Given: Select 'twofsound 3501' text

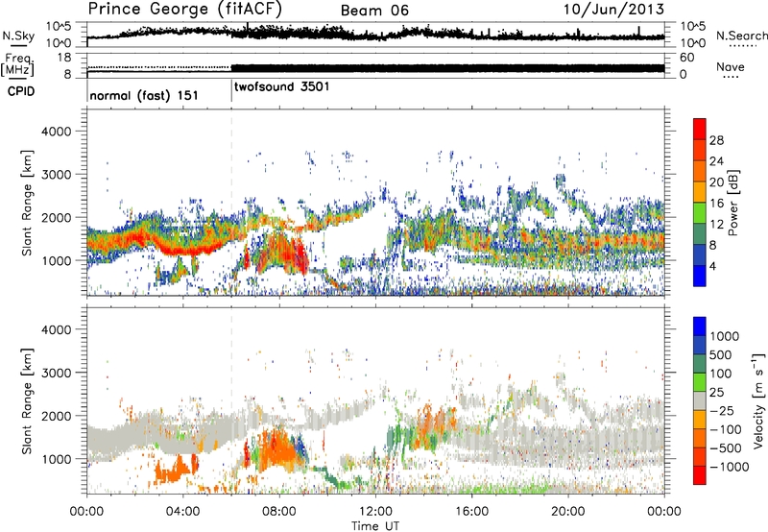Looking at the screenshot, I should (281, 86).
